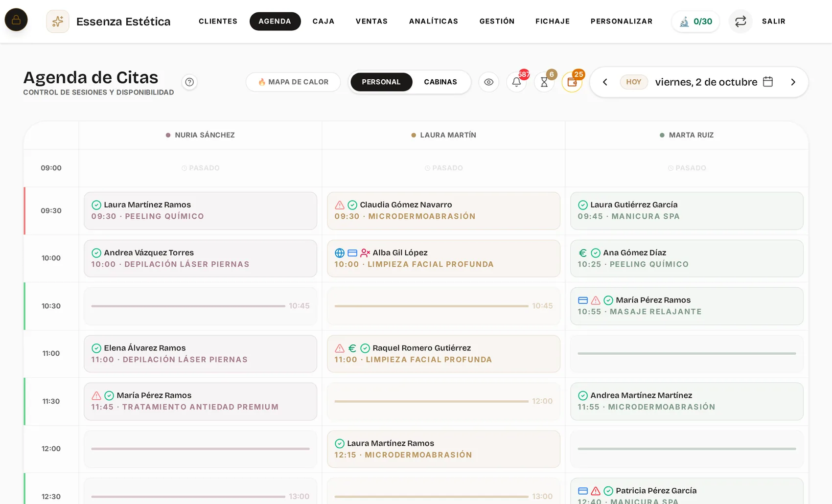Switch view to Personal
The image size is (832, 504).
(381, 82)
